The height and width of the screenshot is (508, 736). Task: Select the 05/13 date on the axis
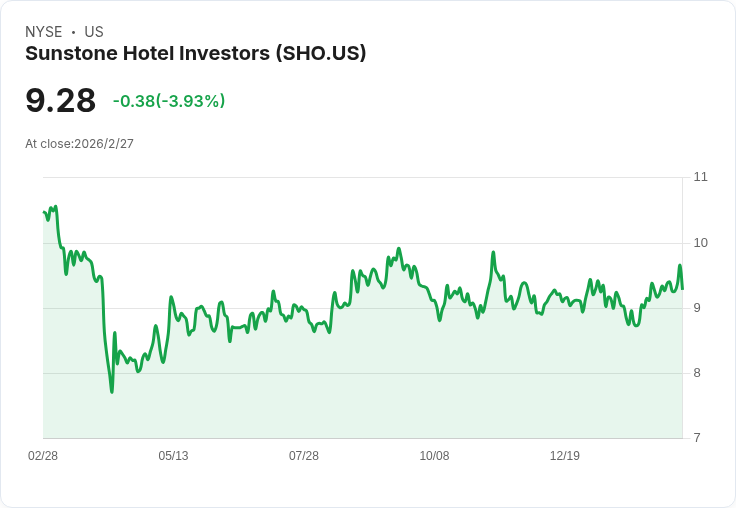point(173,456)
